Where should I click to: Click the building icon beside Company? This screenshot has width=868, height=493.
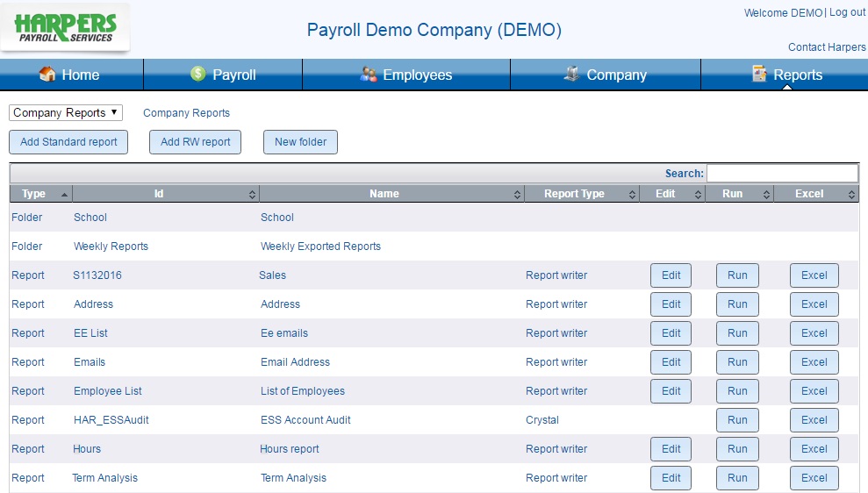click(x=572, y=75)
